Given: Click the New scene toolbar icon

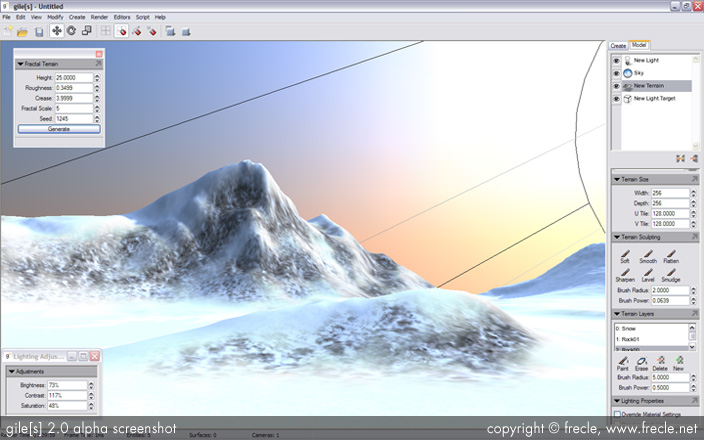Looking at the screenshot, I should pyautogui.click(x=8, y=31).
